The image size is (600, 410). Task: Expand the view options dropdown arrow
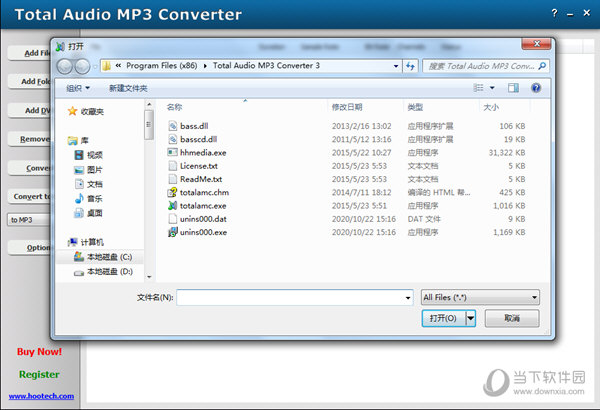coord(492,88)
